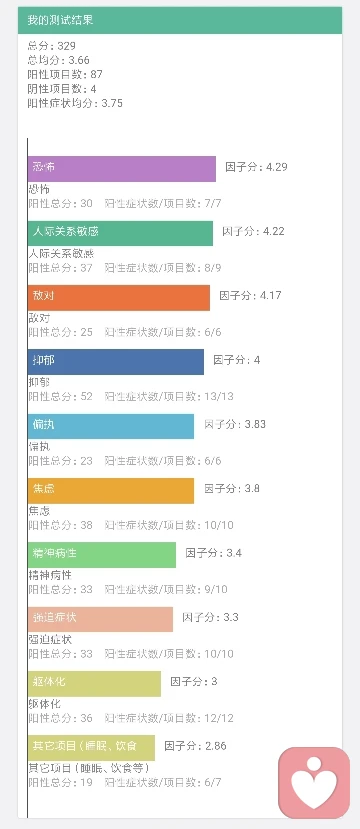
Task: Click the orange 敌对 bar
Action: 119,298
